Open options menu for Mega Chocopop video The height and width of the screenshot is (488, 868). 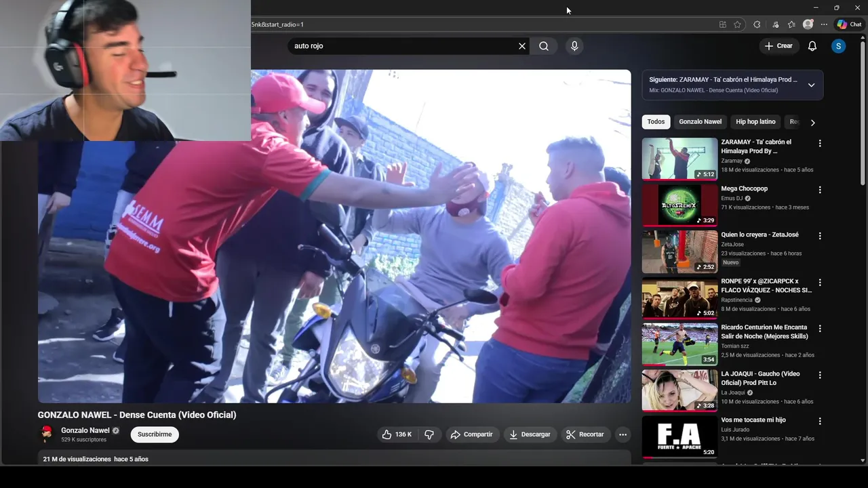point(820,190)
